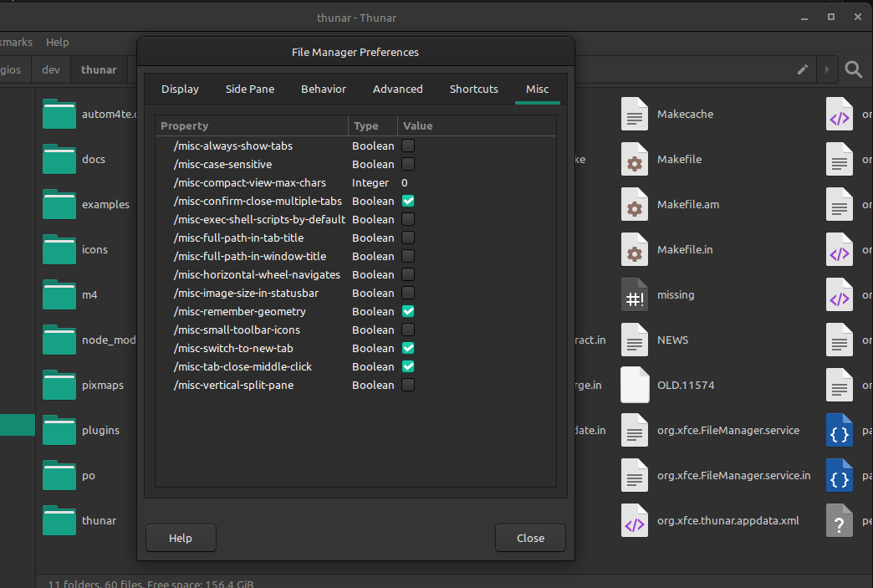Click the NEWS file name
The height and width of the screenshot is (588, 873).
[672, 340]
